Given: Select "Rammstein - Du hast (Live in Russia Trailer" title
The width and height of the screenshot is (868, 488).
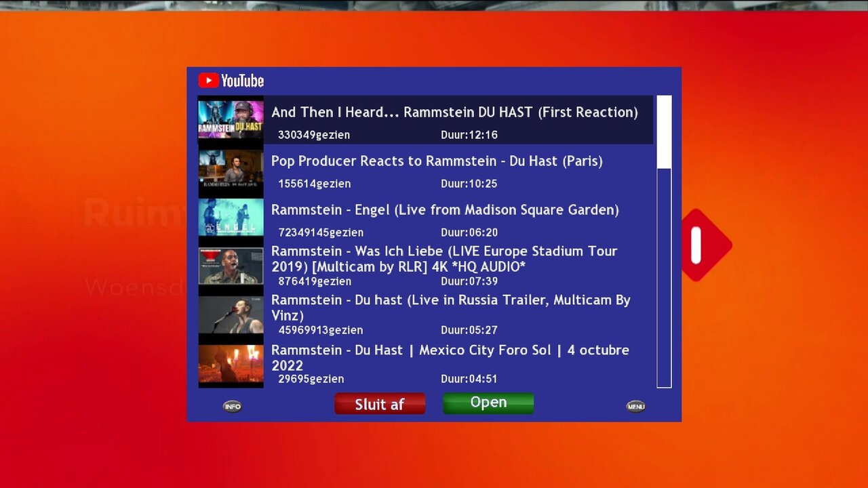Looking at the screenshot, I should coord(451,308).
